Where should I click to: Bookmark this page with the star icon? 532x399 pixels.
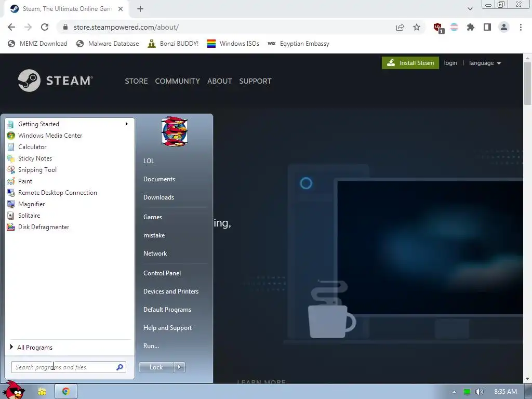point(417,27)
